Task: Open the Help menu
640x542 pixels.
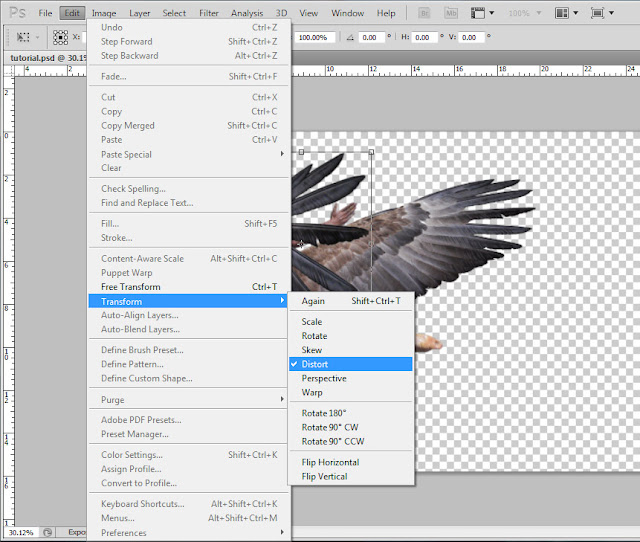Action: click(386, 13)
